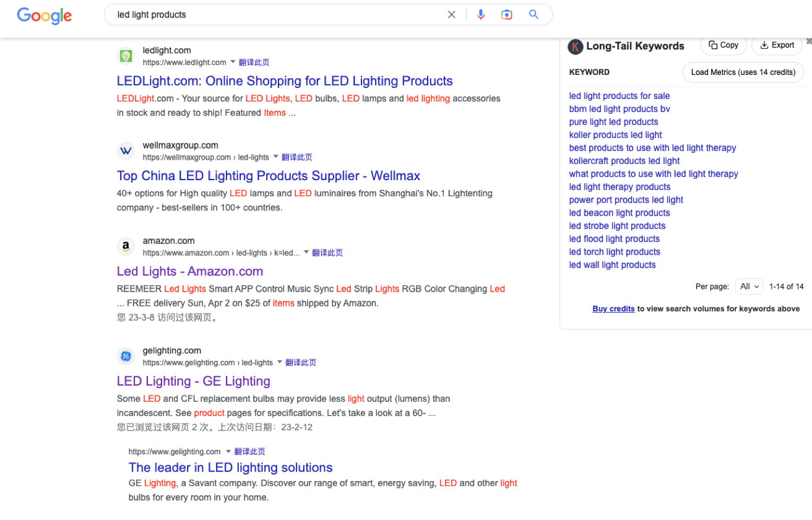Click the Google logo
Viewport: 812px width, 520px height.
pos(44,15)
